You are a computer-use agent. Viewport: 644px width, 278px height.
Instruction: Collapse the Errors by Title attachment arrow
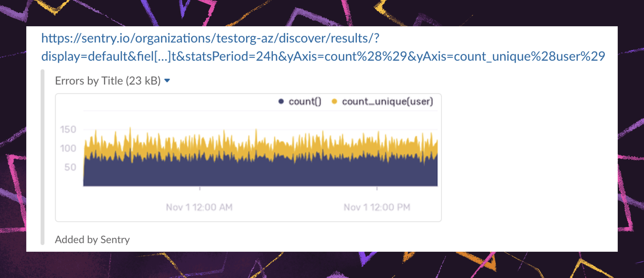(x=167, y=80)
